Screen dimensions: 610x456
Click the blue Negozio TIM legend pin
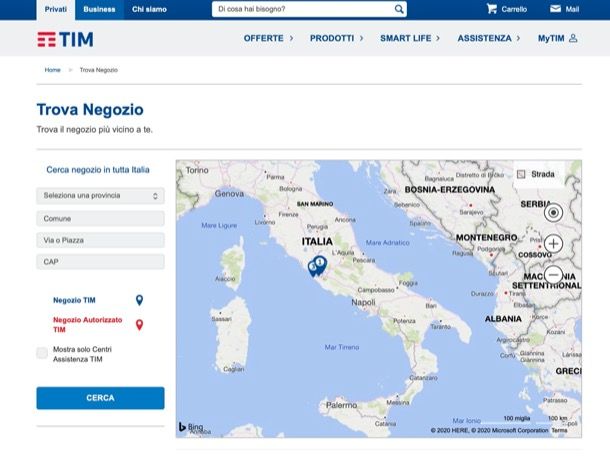point(139,300)
